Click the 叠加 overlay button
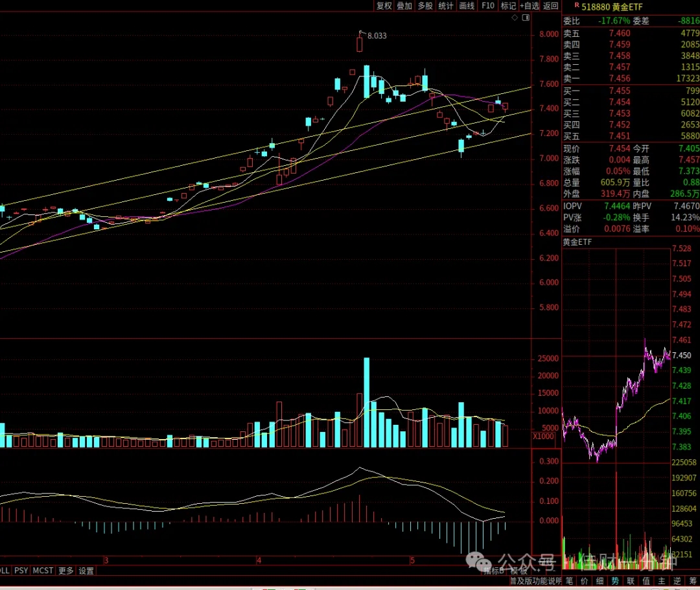Image resolution: width=700 pixels, height=590 pixels. pos(404,6)
